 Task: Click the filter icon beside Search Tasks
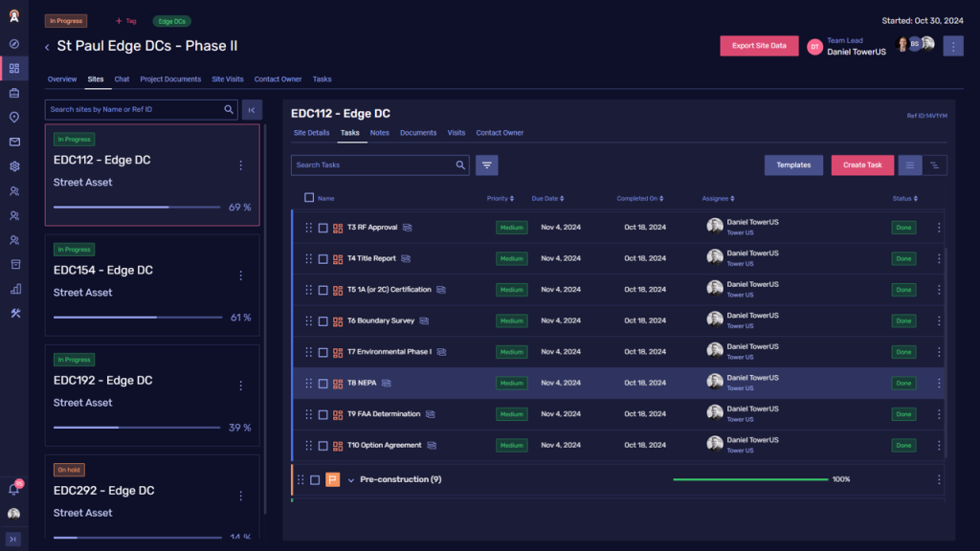pyautogui.click(x=487, y=165)
